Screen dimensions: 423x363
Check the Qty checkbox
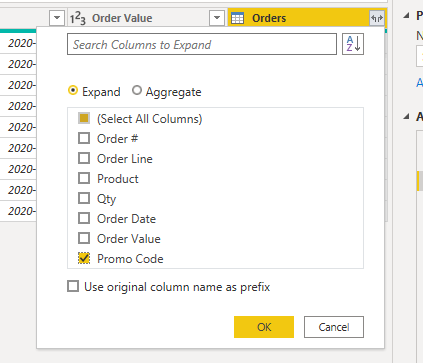84,198
